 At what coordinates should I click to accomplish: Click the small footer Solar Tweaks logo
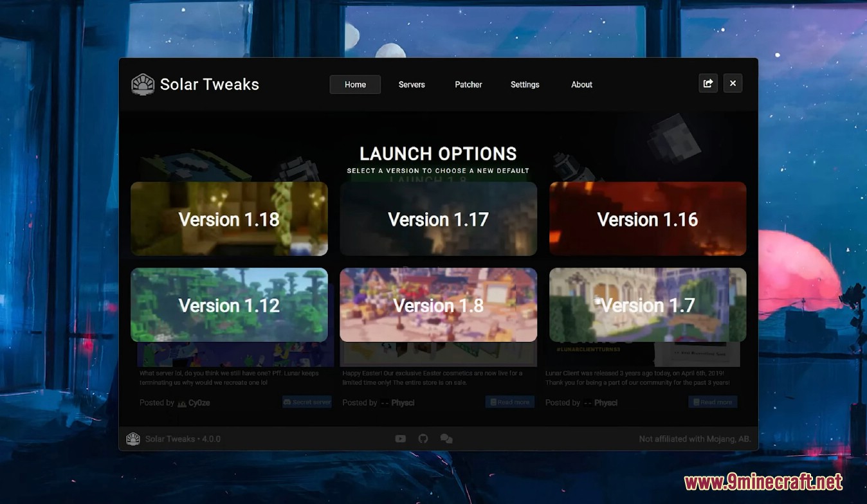point(132,438)
